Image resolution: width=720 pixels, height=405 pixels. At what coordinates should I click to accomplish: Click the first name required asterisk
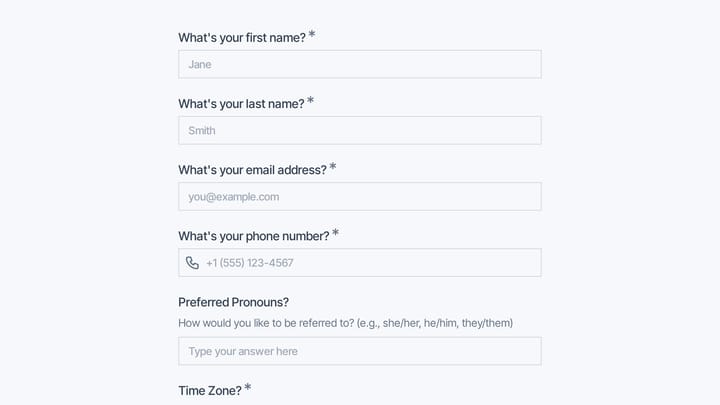coord(312,34)
